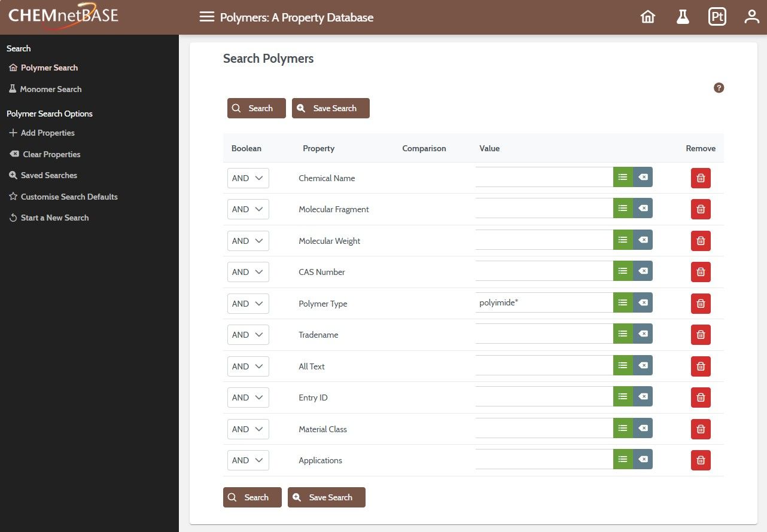Image resolution: width=767 pixels, height=532 pixels.
Task: Open Boolean dropdown for CAS Number
Action: click(x=248, y=272)
